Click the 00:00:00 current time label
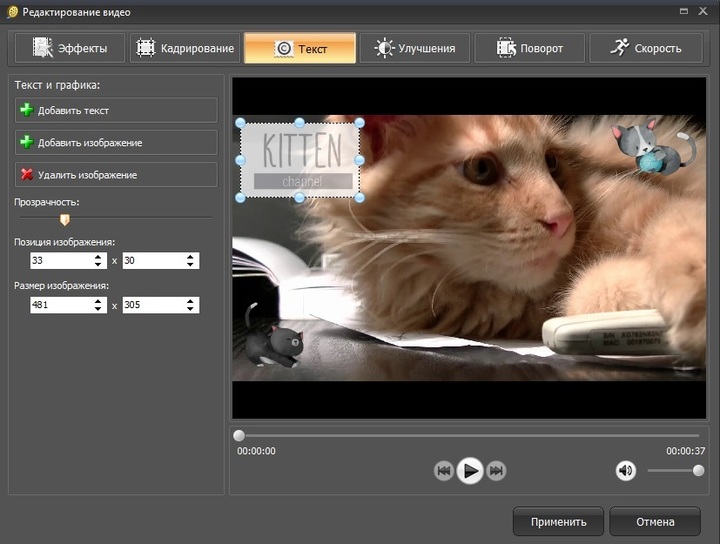720x544 pixels. 256,451
